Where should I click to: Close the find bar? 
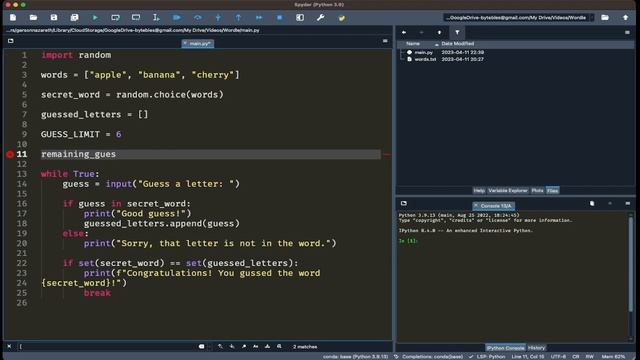pos(9,347)
